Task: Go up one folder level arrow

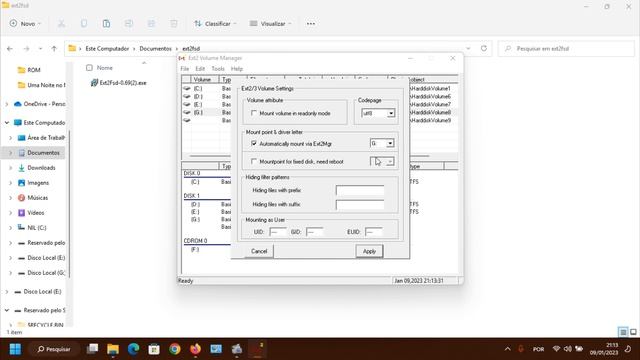Action: click(54, 49)
